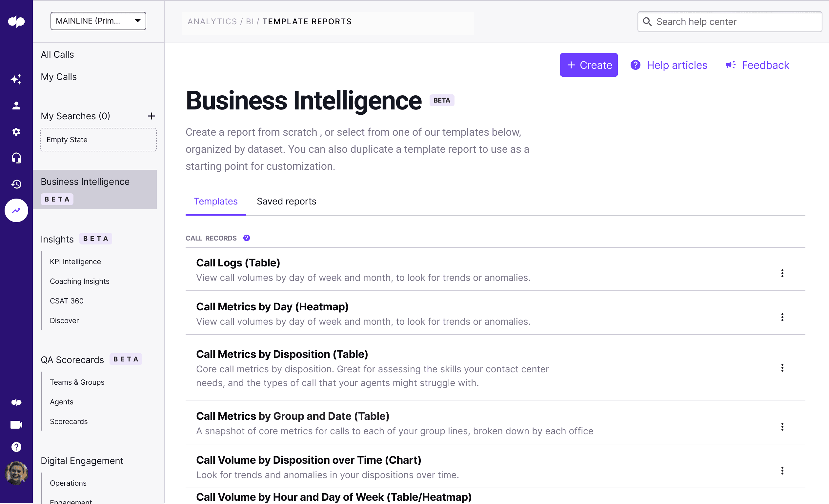Add a new search with plus icon

(152, 116)
